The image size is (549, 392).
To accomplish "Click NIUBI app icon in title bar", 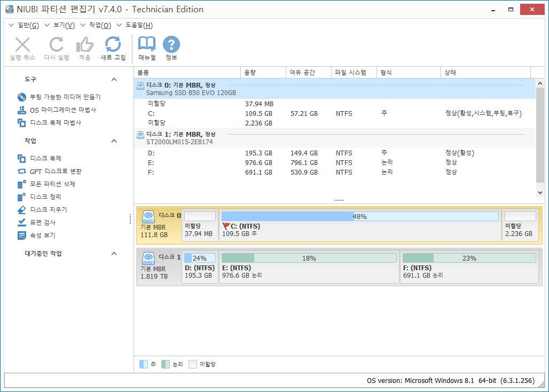I will [10, 9].
